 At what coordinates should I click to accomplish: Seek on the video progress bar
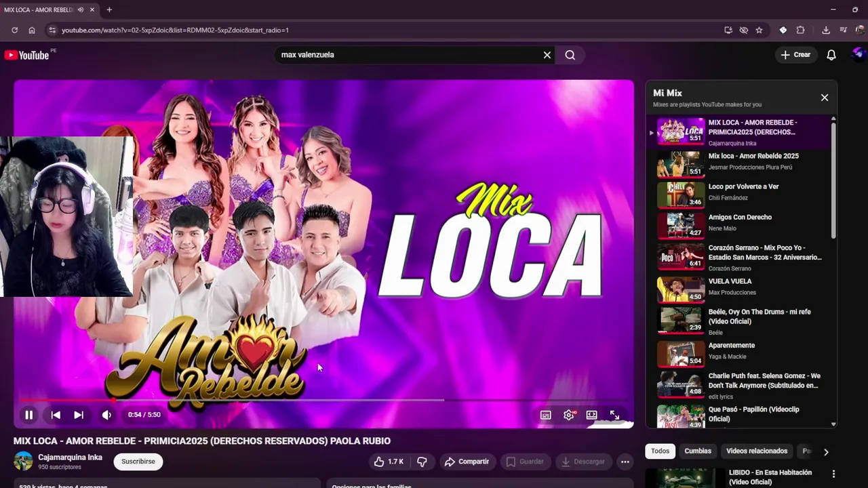(324, 401)
